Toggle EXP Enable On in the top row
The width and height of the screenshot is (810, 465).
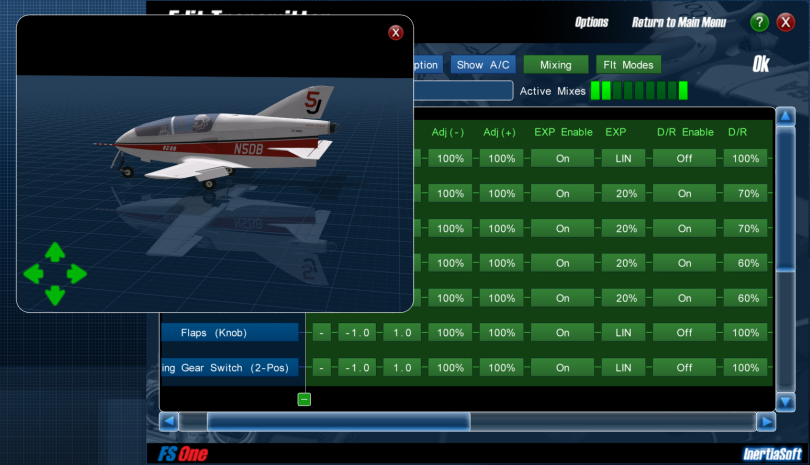click(563, 159)
